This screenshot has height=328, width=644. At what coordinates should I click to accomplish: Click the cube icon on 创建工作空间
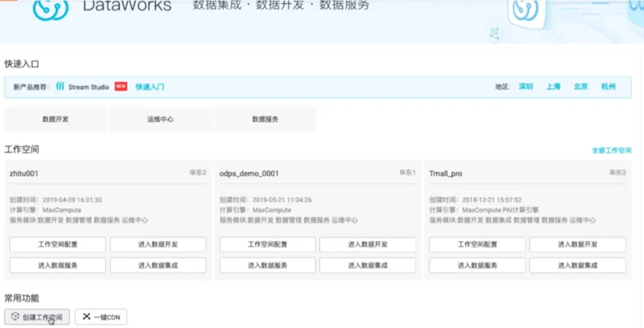(15, 317)
